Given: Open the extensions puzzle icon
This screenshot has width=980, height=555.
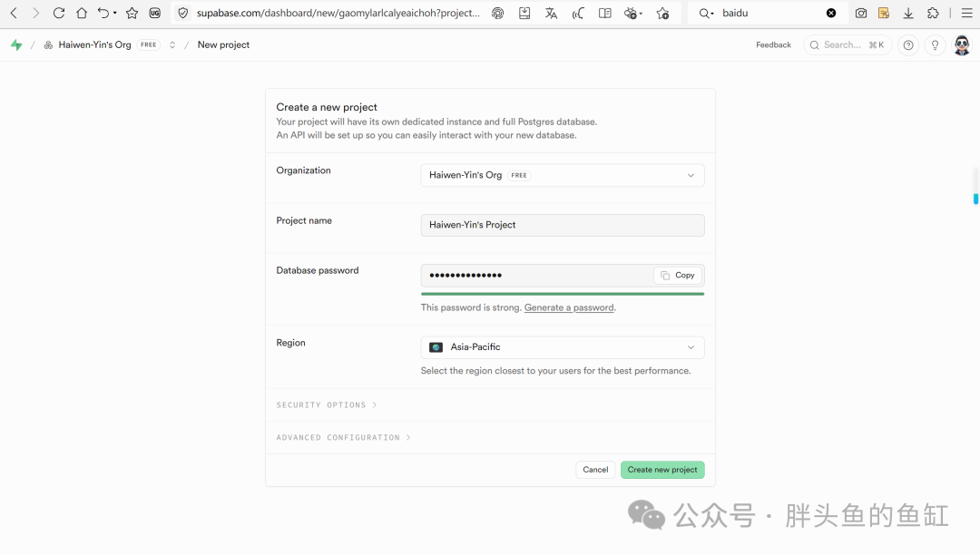Looking at the screenshot, I should (x=933, y=13).
